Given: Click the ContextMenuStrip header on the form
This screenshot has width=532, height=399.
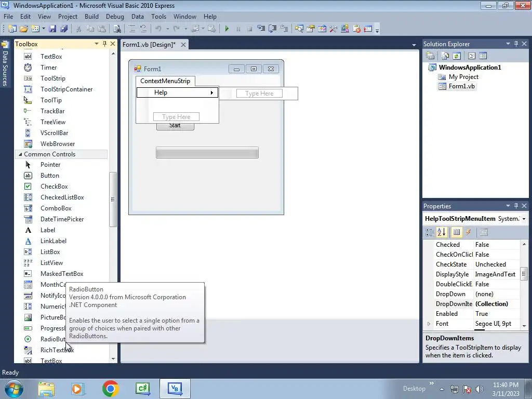Looking at the screenshot, I should click(x=165, y=81).
